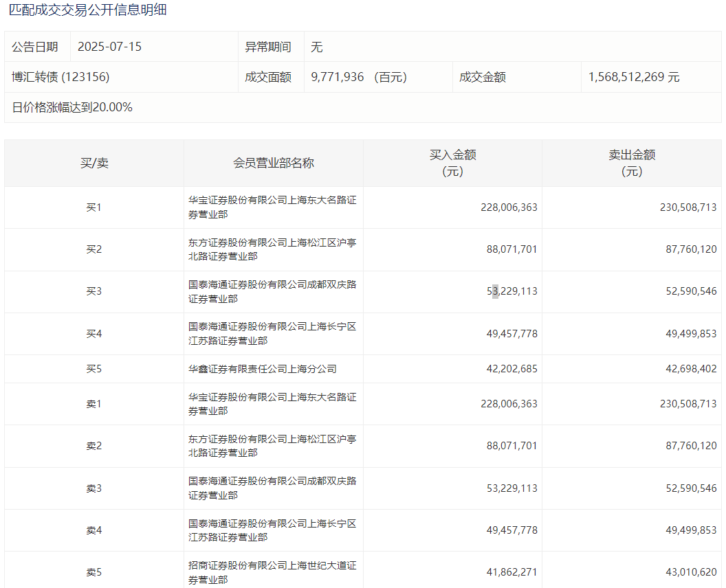Click the sell amount 87,760,120 in 卖2 row
This screenshot has height=588, width=726.
[688, 446]
